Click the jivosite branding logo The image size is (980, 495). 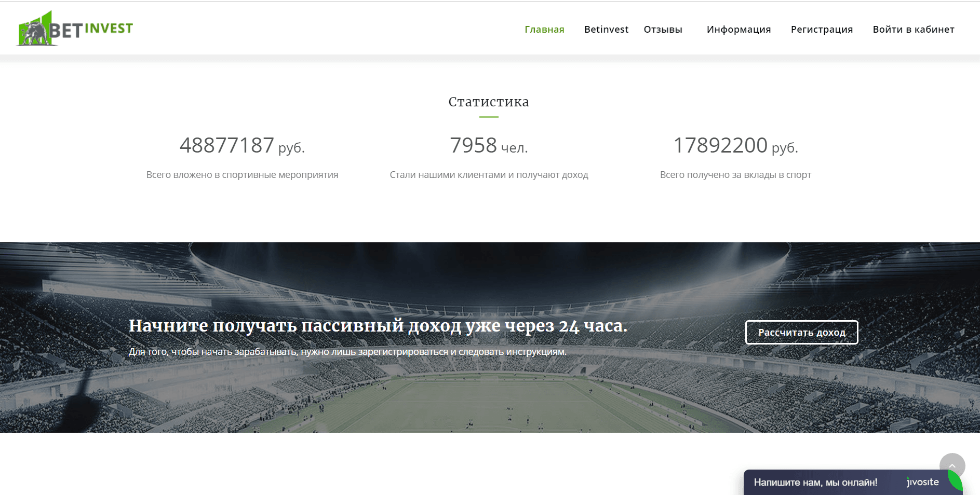click(x=922, y=482)
